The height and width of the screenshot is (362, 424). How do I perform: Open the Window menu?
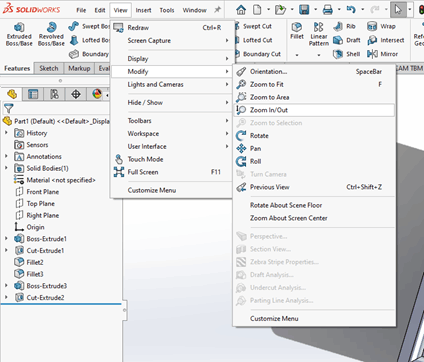[194, 10]
